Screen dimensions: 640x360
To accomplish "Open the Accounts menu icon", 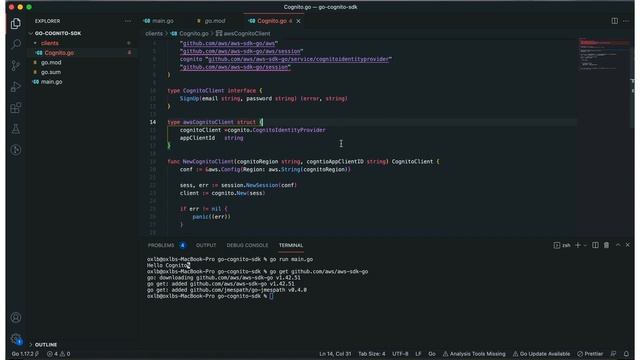I will (16, 318).
